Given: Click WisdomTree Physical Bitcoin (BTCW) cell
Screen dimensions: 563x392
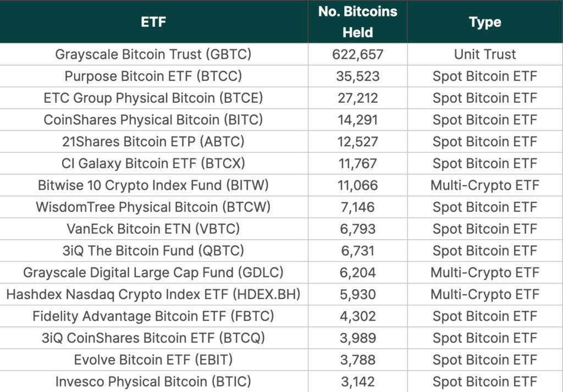Looking at the screenshot, I should [x=153, y=207].
